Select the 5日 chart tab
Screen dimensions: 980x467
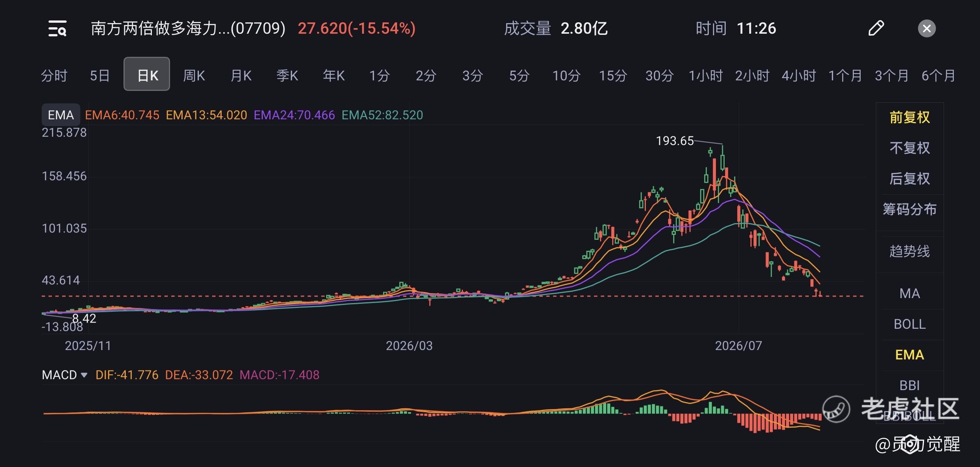(100, 75)
